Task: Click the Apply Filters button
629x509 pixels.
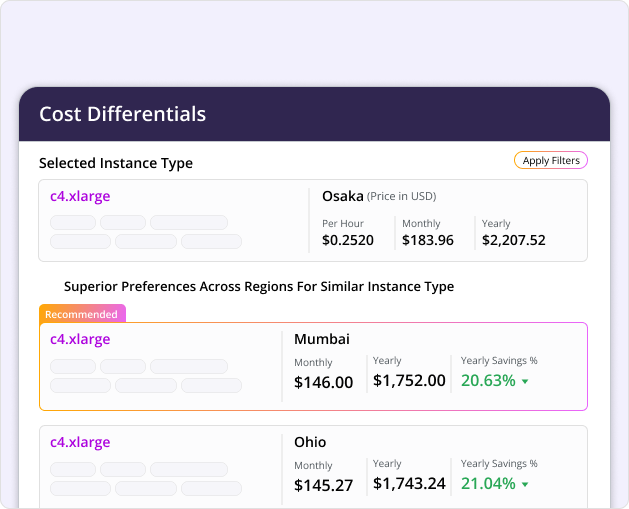Action: [551, 160]
